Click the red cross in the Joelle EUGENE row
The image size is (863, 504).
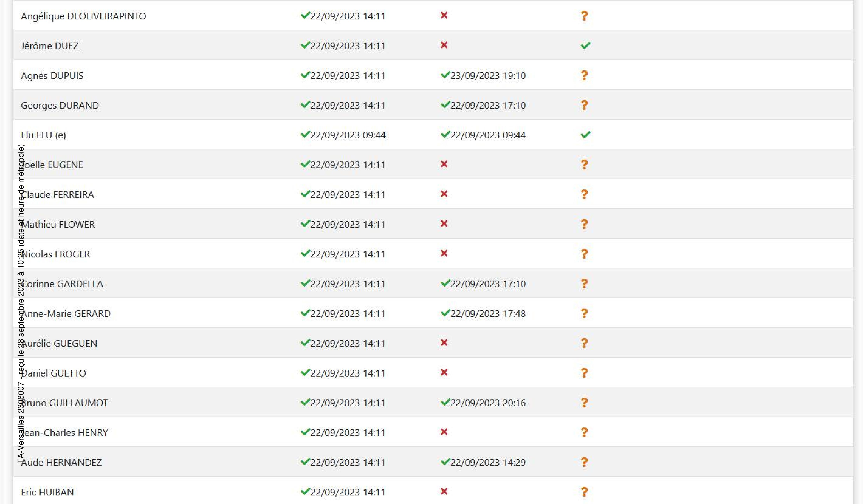pyautogui.click(x=444, y=164)
